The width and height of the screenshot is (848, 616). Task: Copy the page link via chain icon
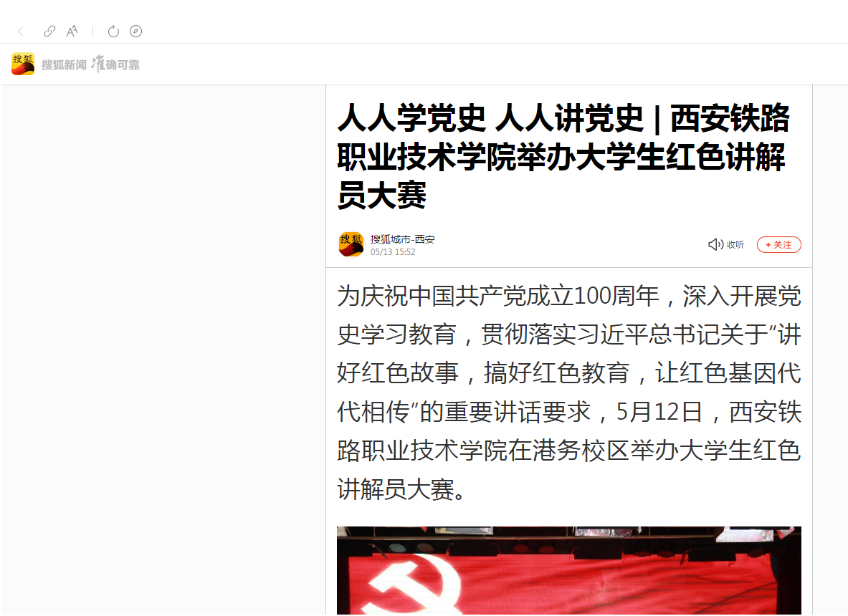click(49, 32)
